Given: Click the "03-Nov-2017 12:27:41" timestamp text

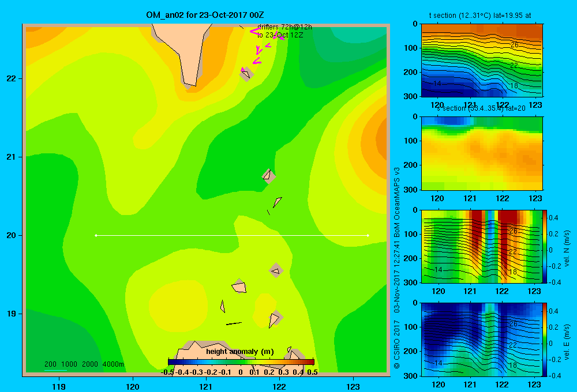Looking at the screenshot, I should [397, 276].
